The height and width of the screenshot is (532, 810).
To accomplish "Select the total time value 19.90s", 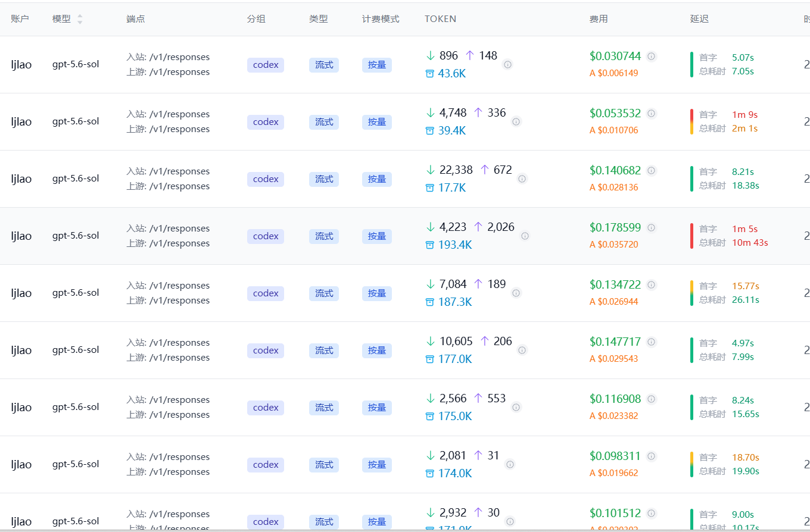I will tap(746, 471).
